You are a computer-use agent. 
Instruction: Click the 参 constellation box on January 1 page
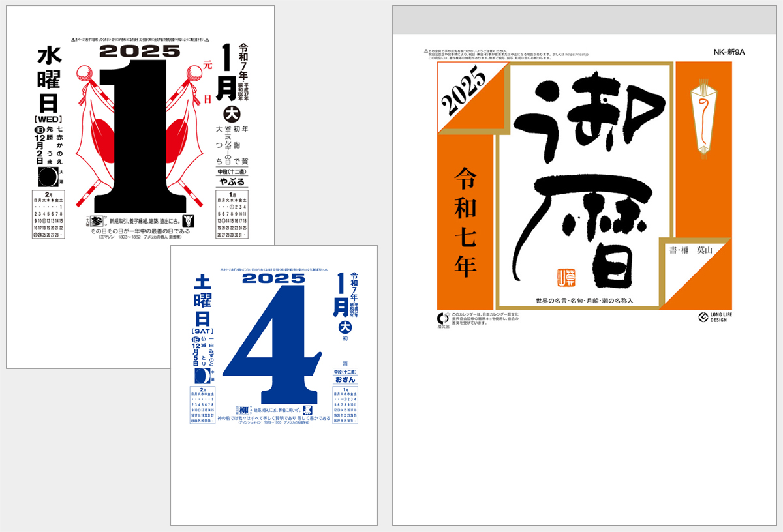pos(97,220)
